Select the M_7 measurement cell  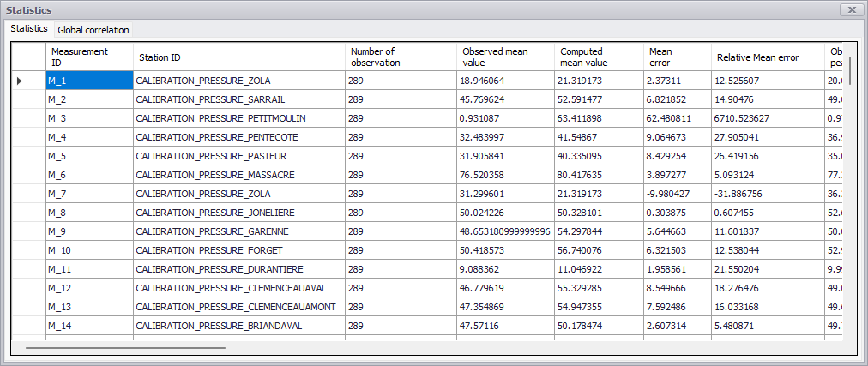coord(89,194)
